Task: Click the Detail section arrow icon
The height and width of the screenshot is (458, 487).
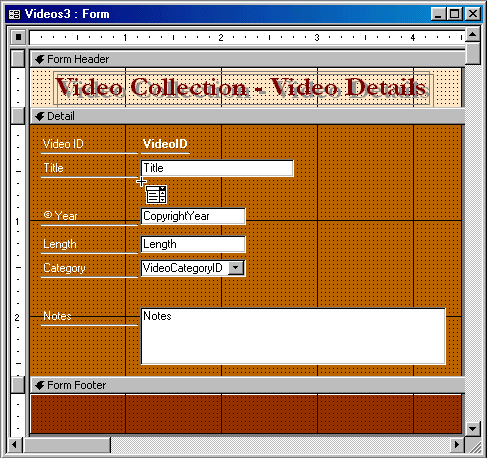Action: [x=40, y=116]
